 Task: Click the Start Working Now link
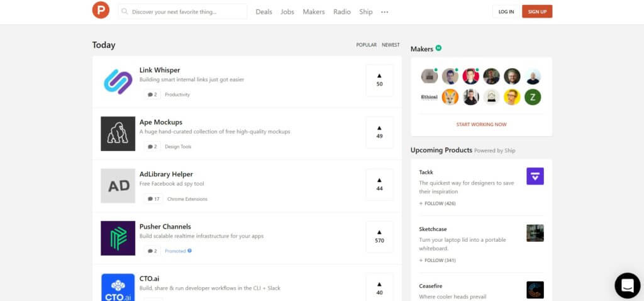pyautogui.click(x=481, y=125)
